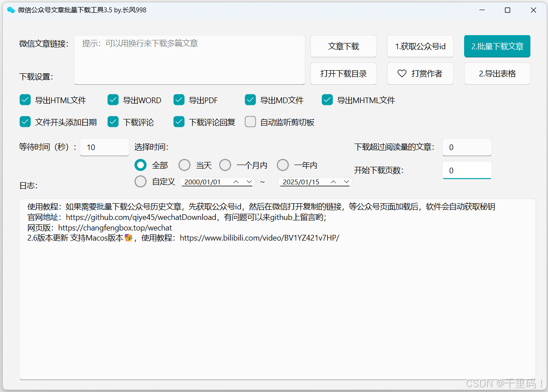Enable 自动监听剪切板 checkbox
The height and width of the screenshot is (392, 548).
pyautogui.click(x=250, y=122)
